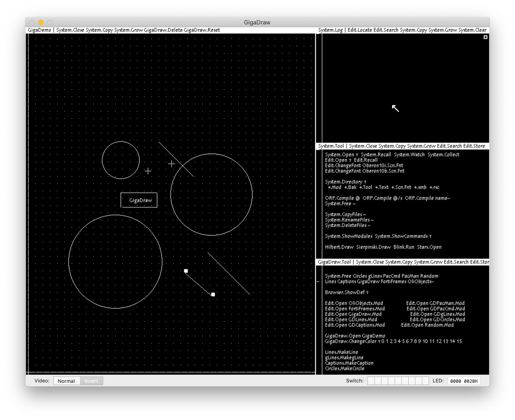This screenshot has height=420, width=515.
Task: Click the update marker square in System.Log
Action: (x=485, y=37)
